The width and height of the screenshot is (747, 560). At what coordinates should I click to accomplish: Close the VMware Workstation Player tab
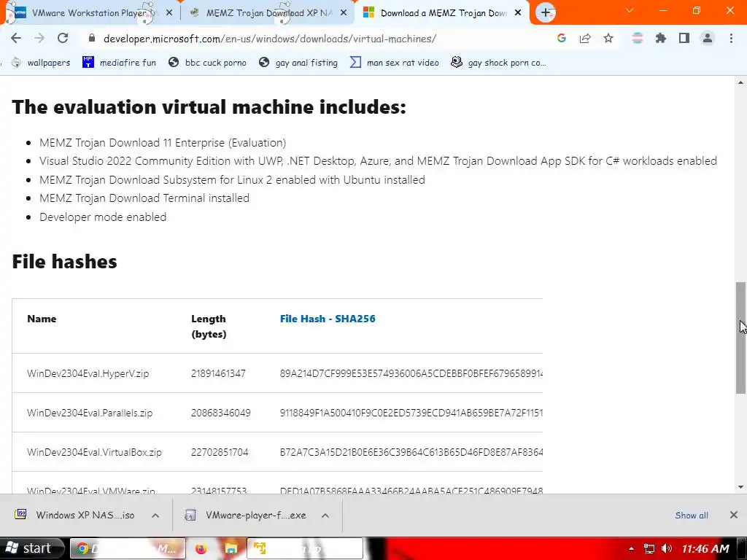point(169,13)
